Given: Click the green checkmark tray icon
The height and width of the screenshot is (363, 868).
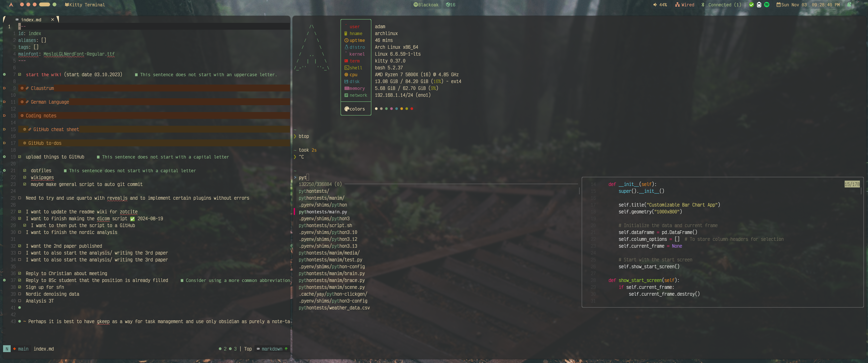Looking at the screenshot, I should click(751, 5).
